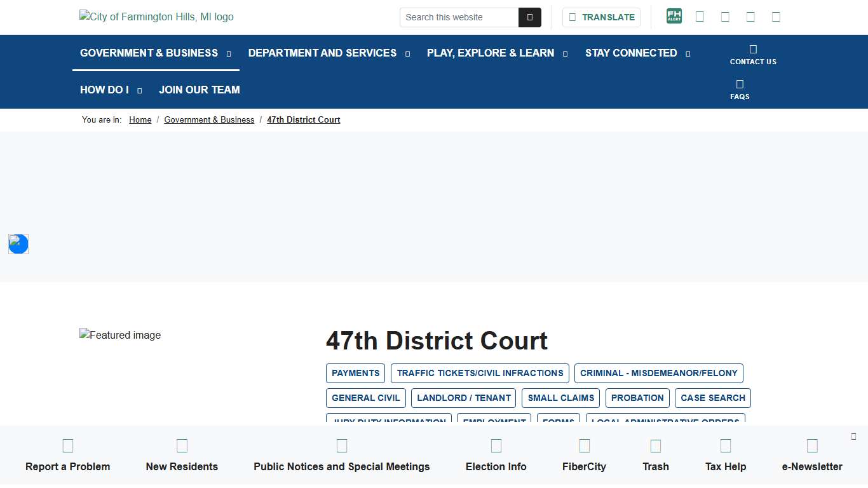This screenshot has width=868, height=488.
Task: Open the Government & Business menu
Action: 149,53
